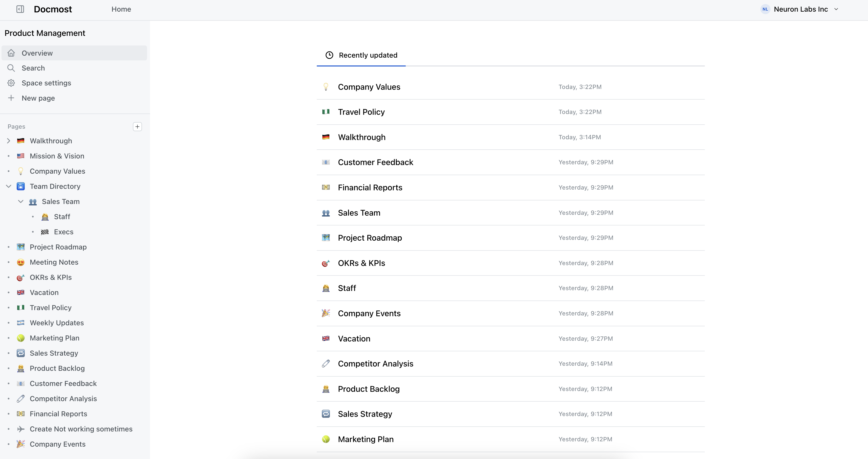
Task: Click the paperclip icon in Competitor Analysis list row
Action: (x=326, y=363)
